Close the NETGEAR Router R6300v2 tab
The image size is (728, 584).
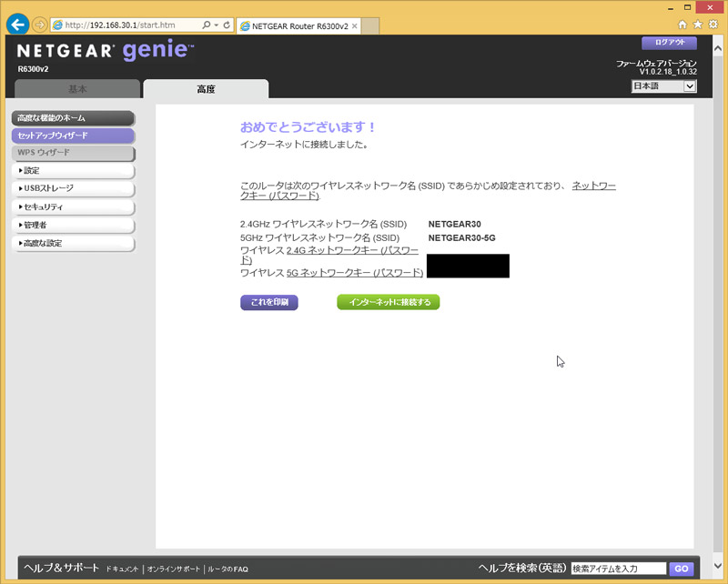pos(355,25)
